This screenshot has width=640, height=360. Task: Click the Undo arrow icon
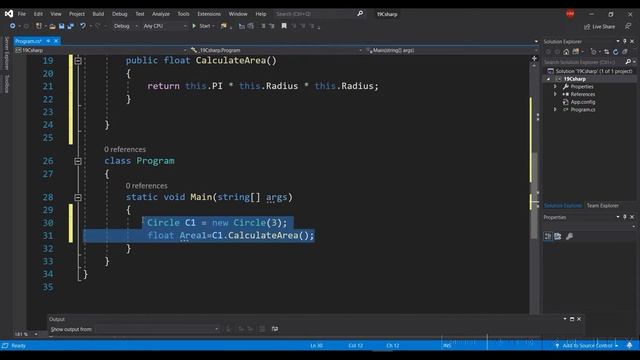(83, 26)
